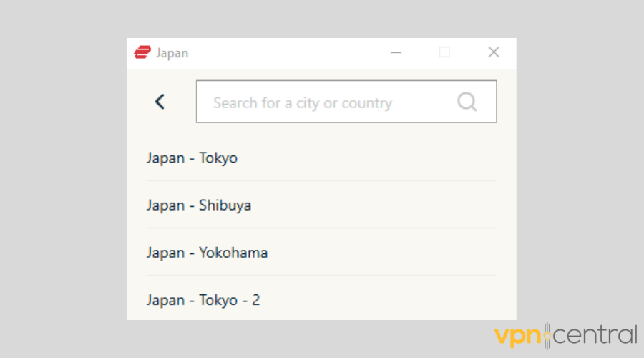The height and width of the screenshot is (358, 644).
Task: Close the Japan window with the X
Action: 493,52
